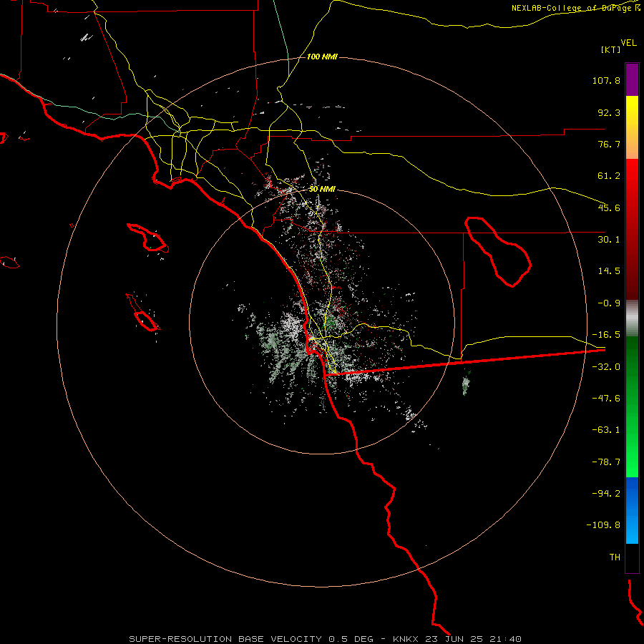Click the 45.6 velocity scale value

pyautogui.click(x=609, y=208)
